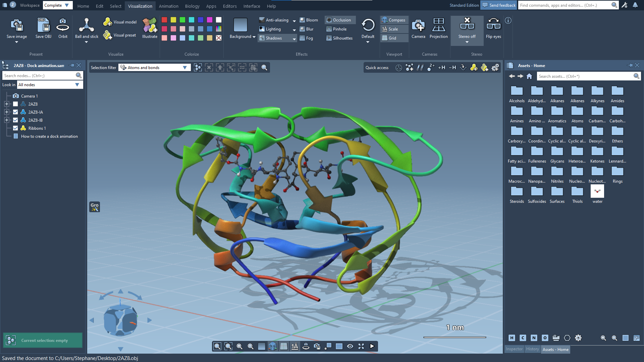Uncheck the Ribbons 1 visibility checkbox
Screen dimensions: 644x362
tap(15, 128)
